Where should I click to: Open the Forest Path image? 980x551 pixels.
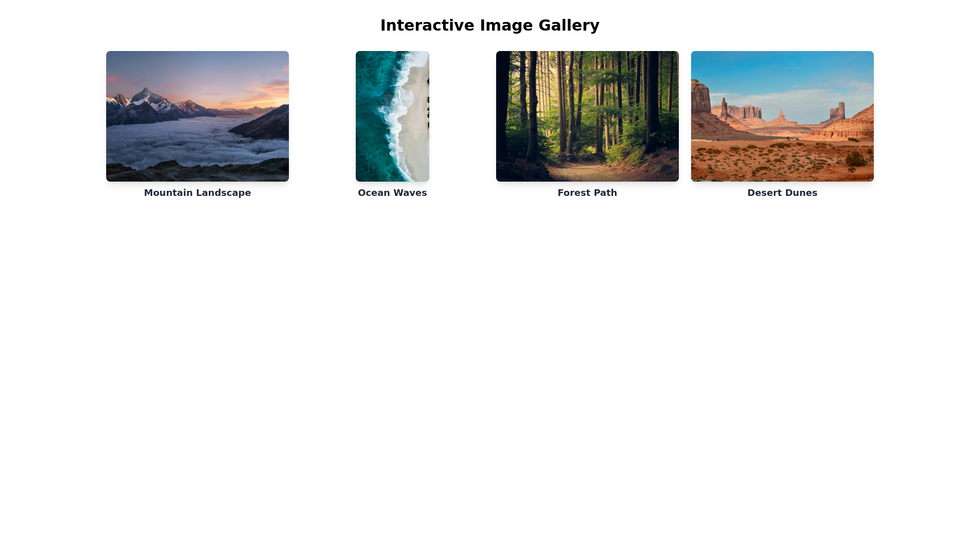587,116
